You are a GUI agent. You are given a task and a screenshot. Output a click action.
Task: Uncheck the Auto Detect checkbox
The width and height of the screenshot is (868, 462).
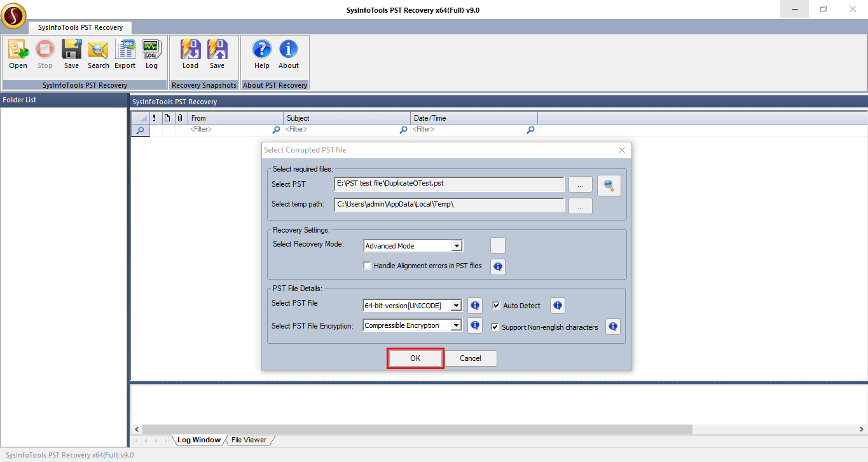[497, 306]
